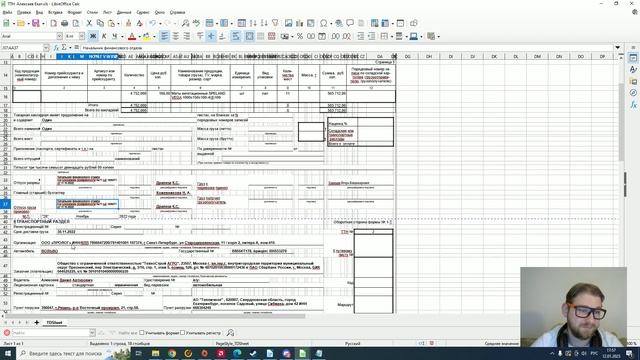The image size is (640, 360).
Task: Click the Undo arrow icon
Action: pyautogui.click(x=152, y=23)
